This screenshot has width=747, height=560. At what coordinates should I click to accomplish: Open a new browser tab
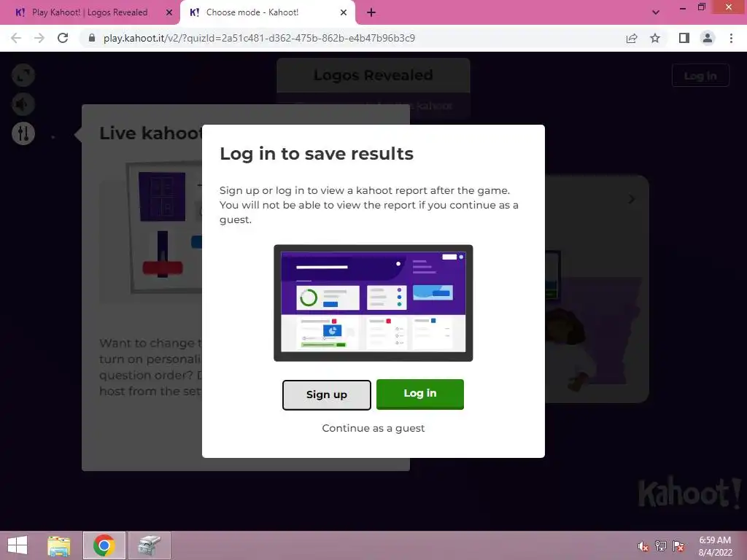371,12
